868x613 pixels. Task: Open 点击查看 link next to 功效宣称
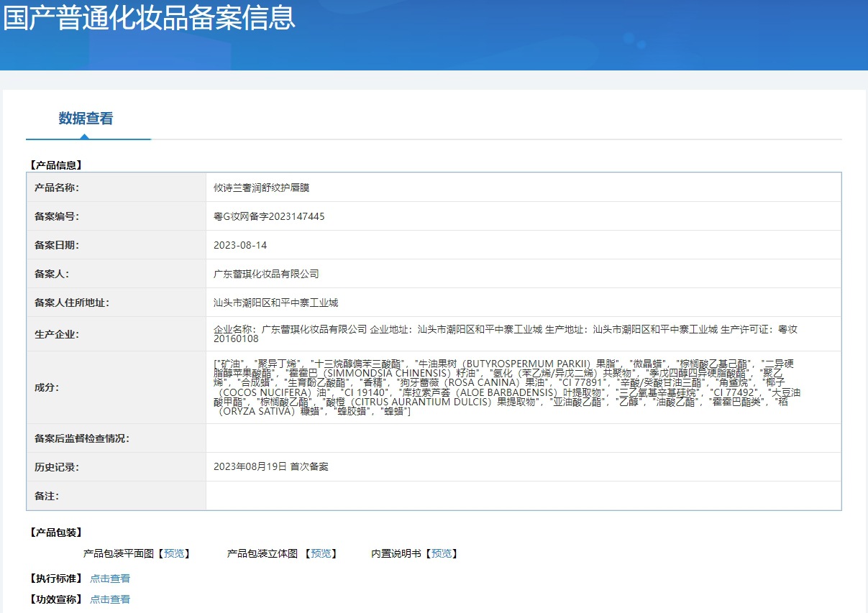coord(110,599)
